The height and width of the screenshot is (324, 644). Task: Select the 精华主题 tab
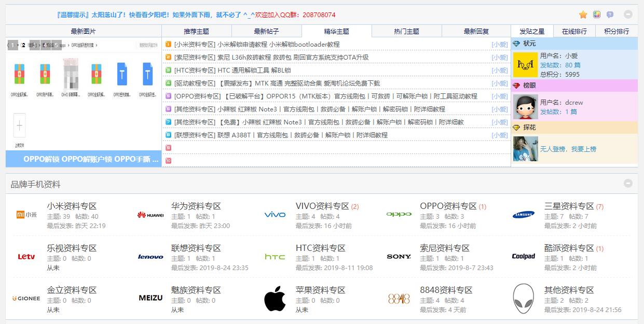(336, 31)
